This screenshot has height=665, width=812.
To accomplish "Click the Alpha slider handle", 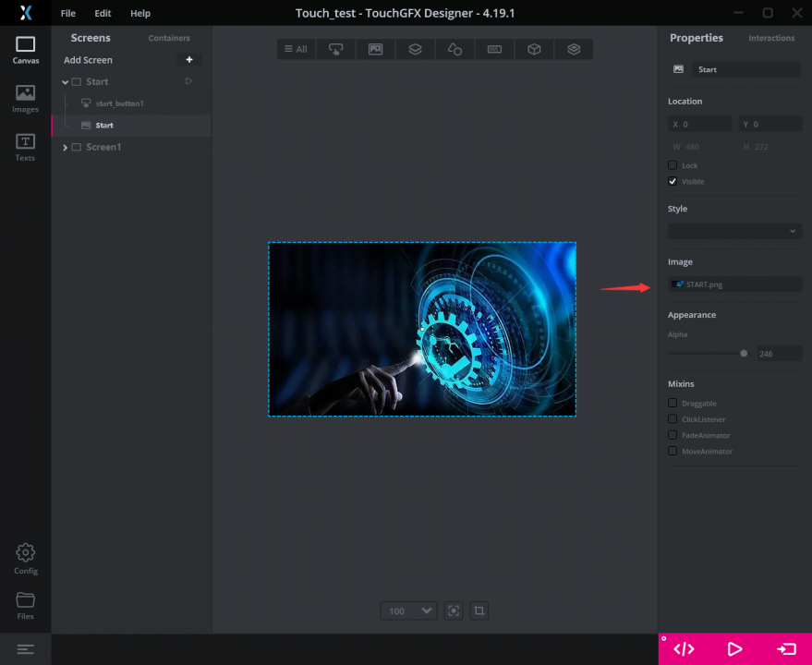I will (x=744, y=354).
